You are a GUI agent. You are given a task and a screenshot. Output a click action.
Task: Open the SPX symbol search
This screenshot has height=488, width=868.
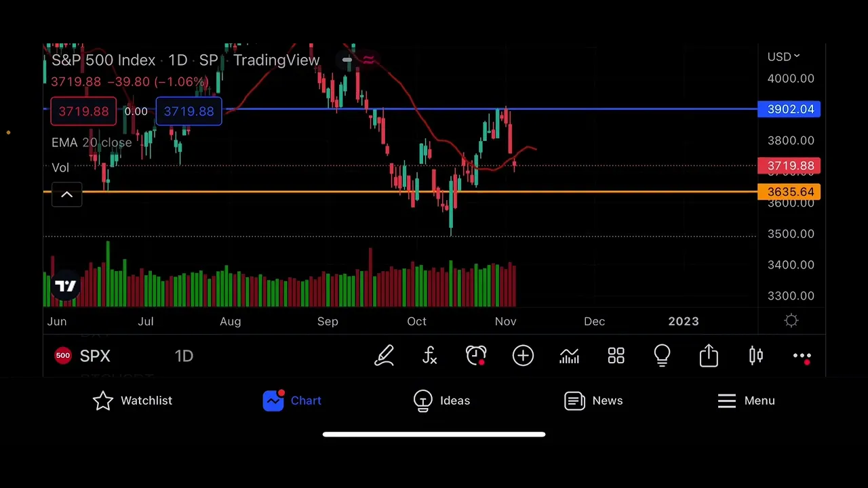click(95, 356)
